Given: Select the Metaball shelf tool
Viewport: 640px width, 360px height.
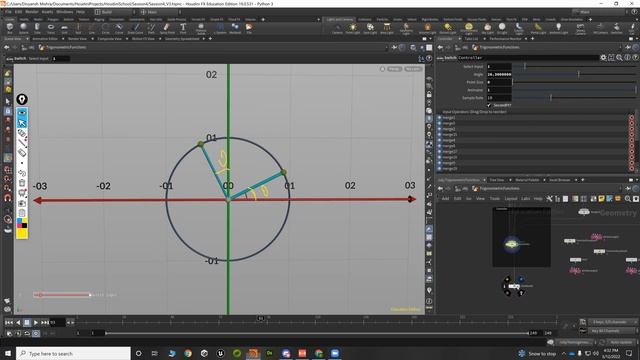Looking at the screenshot, I should tap(235, 28).
